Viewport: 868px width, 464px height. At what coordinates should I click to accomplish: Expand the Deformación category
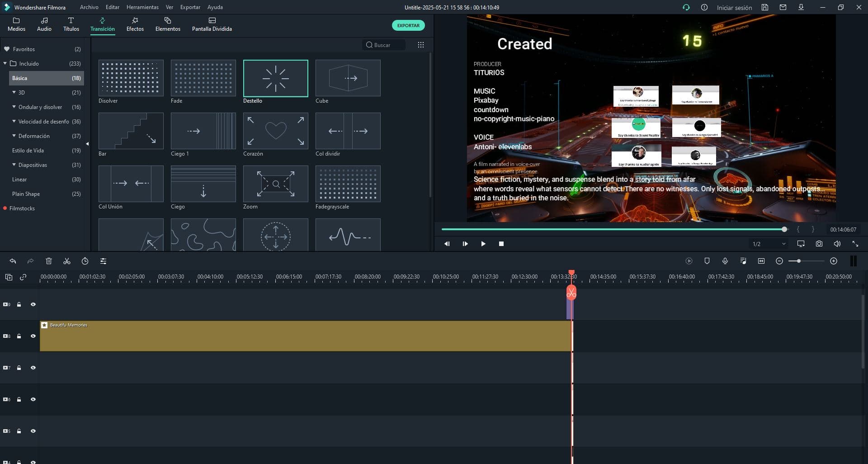point(14,136)
